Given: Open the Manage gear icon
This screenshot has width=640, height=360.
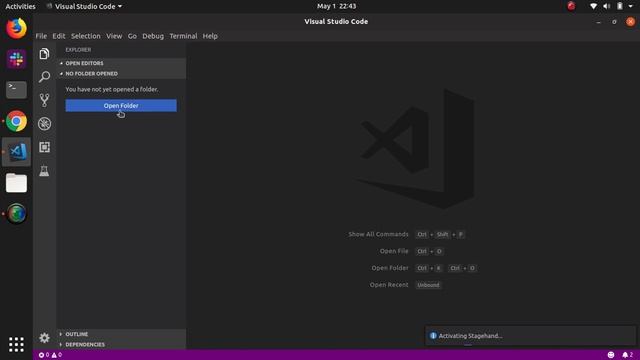Looking at the screenshot, I should [44, 338].
